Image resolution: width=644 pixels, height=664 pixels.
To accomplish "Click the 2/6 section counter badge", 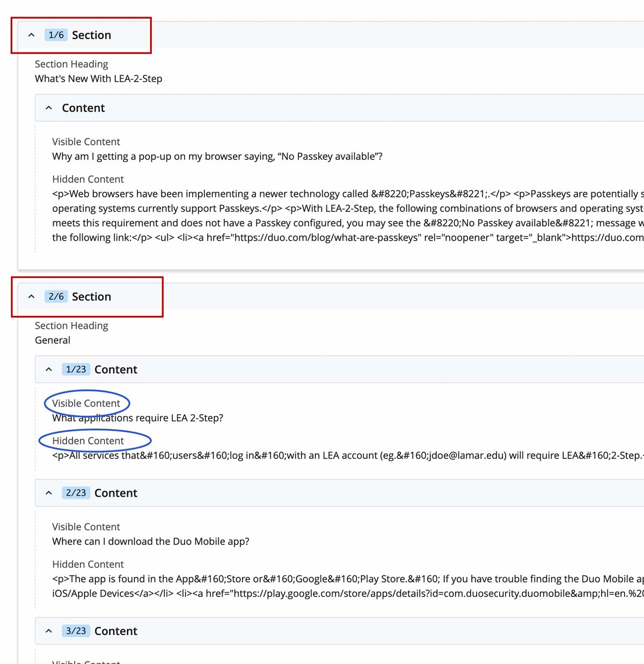I will coord(56,297).
